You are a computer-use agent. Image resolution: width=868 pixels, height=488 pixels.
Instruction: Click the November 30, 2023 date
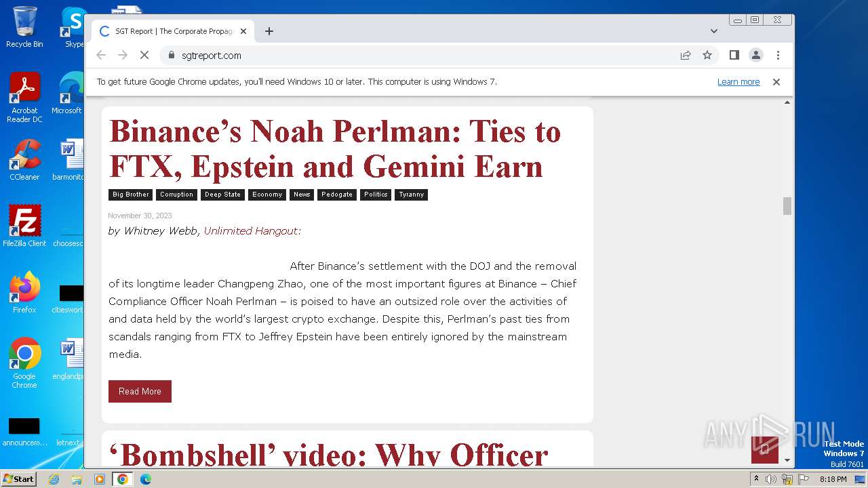click(140, 216)
